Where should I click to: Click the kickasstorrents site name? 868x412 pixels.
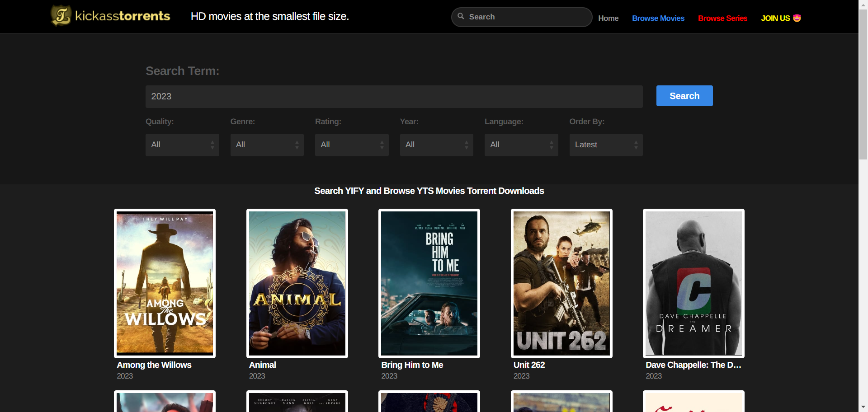tap(123, 16)
